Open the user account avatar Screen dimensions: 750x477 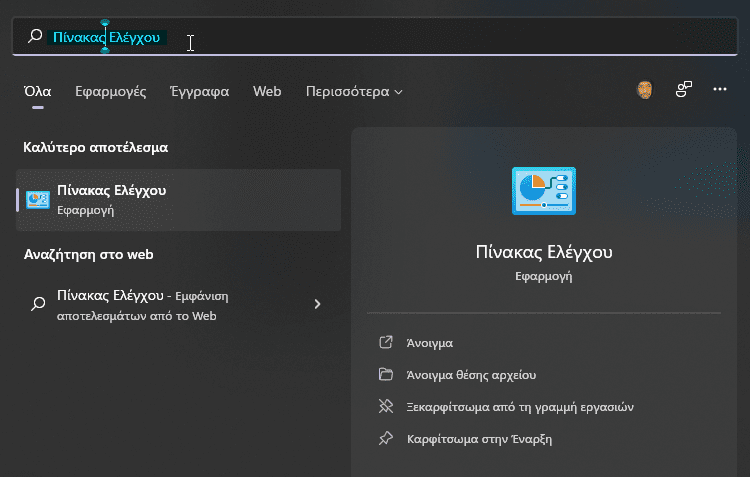[x=645, y=89]
